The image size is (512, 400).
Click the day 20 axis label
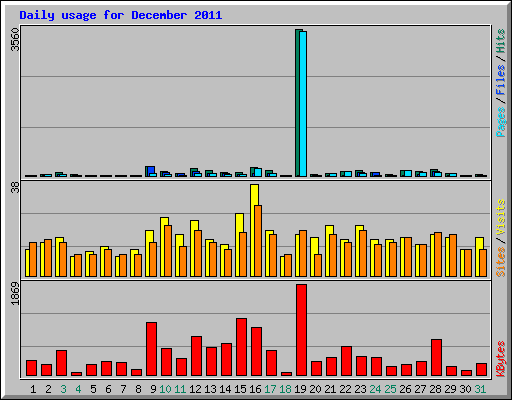315,389
